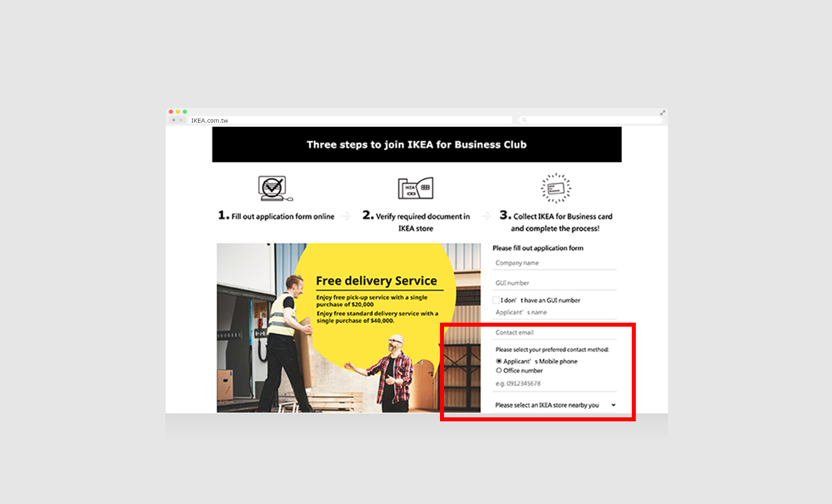Screen dimensions: 832x504
Task: Click the fullscreen expand icon in browser corner
Action: pyautogui.click(x=663, y=112)
